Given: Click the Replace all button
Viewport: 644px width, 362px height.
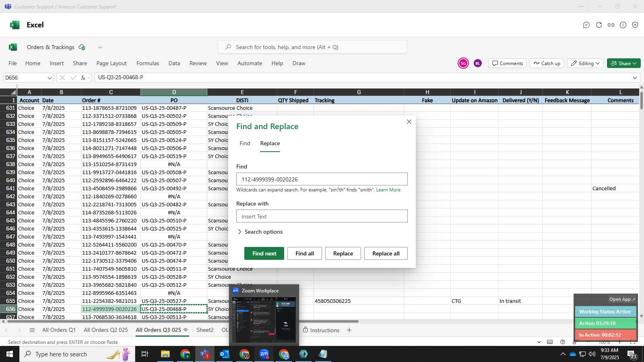Looking at the screenshot, I should click(386, 253).
